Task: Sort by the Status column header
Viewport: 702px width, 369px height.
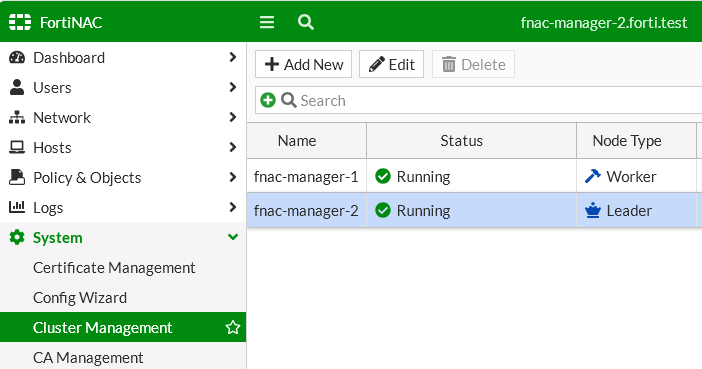Action: click(471, 141)
